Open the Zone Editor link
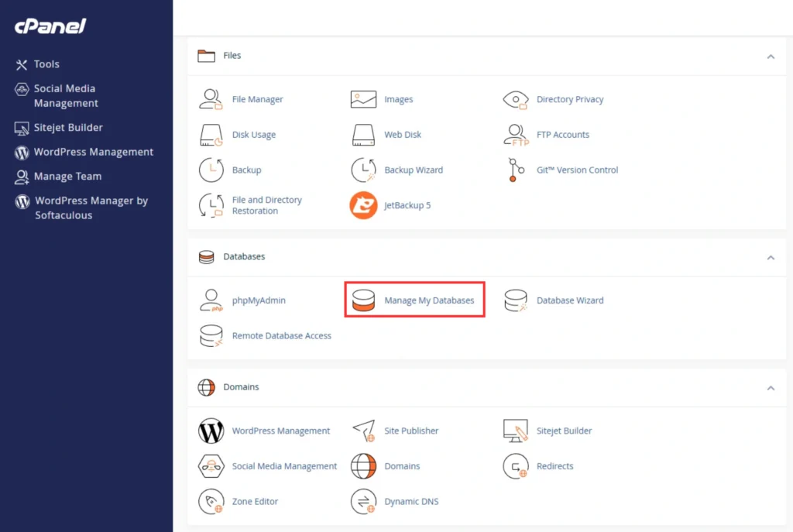Viewport: 793px width, 532px height. point(255,502)
